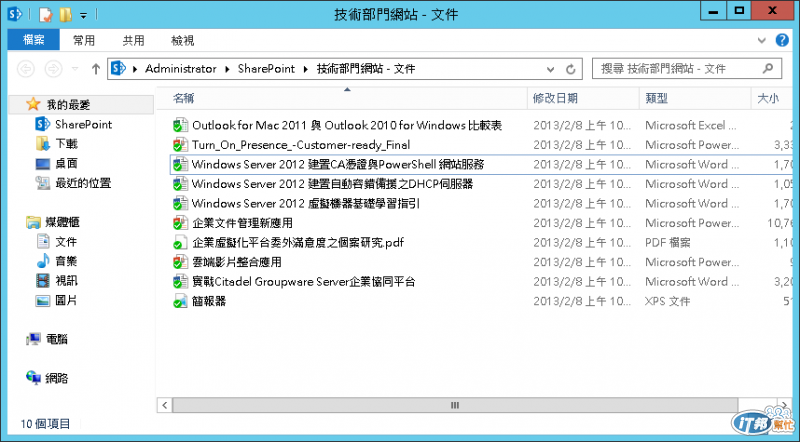Select file name 簡報器
800x442 pixels.
(x=209, y=301)
